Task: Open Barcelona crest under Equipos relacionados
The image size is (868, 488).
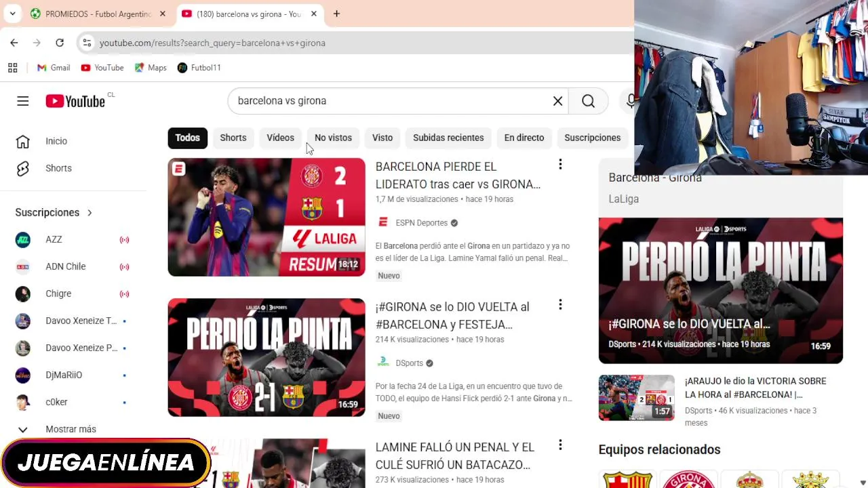Action: pos(628,479)
